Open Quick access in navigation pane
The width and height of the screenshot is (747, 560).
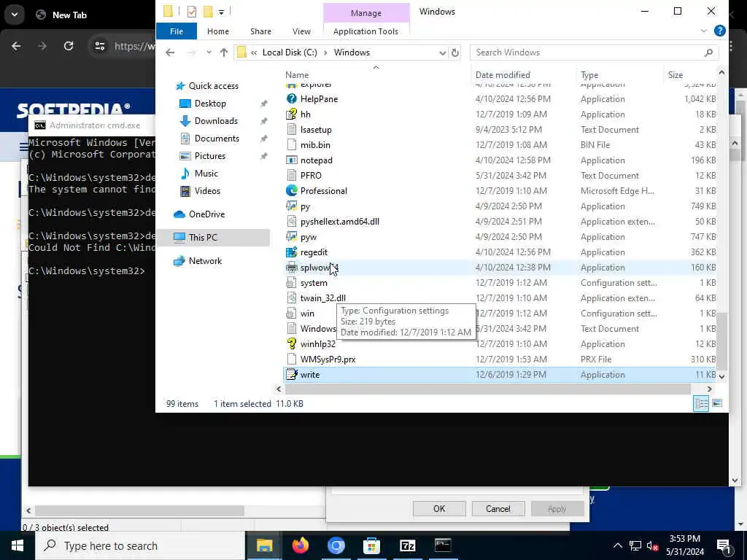click(214, 86)
